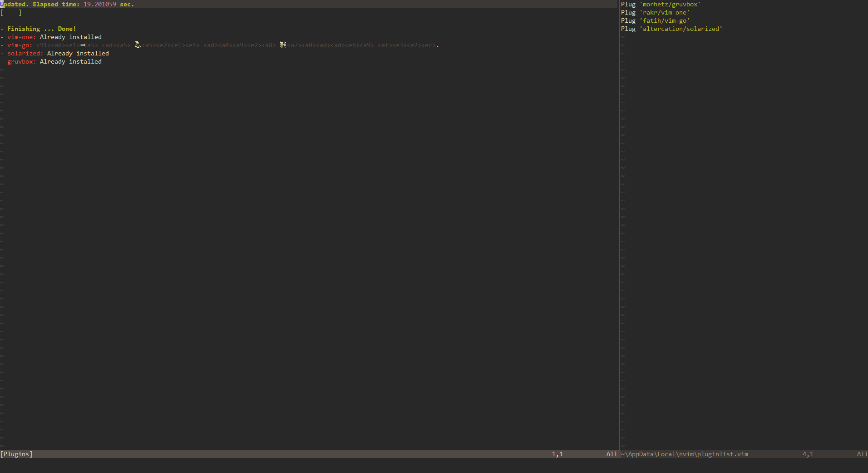Click Plug 'fatih/vim-go' in pluginlist.vim
The width and height of the screenshot is (868, 473).
(x=654, y=20)
